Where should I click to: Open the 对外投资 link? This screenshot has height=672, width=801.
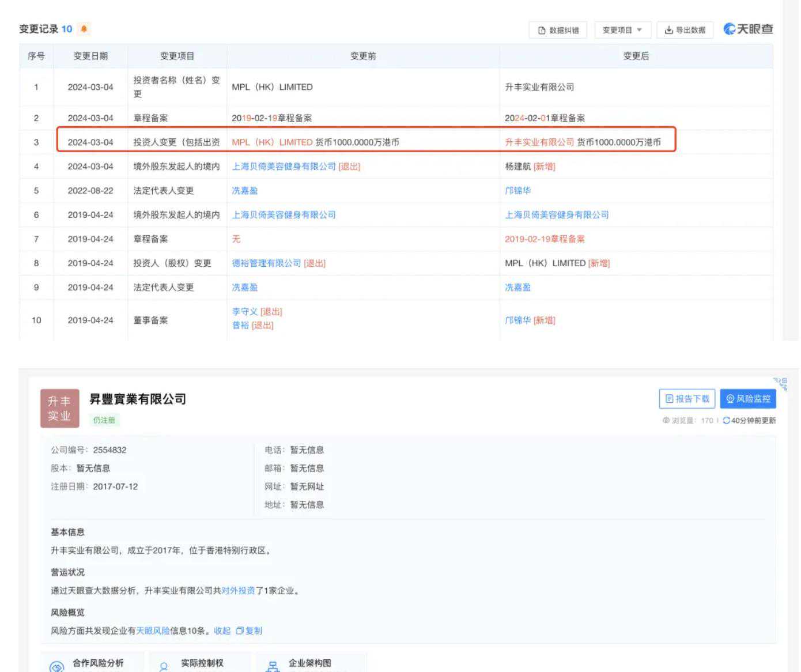coord(238,591)
